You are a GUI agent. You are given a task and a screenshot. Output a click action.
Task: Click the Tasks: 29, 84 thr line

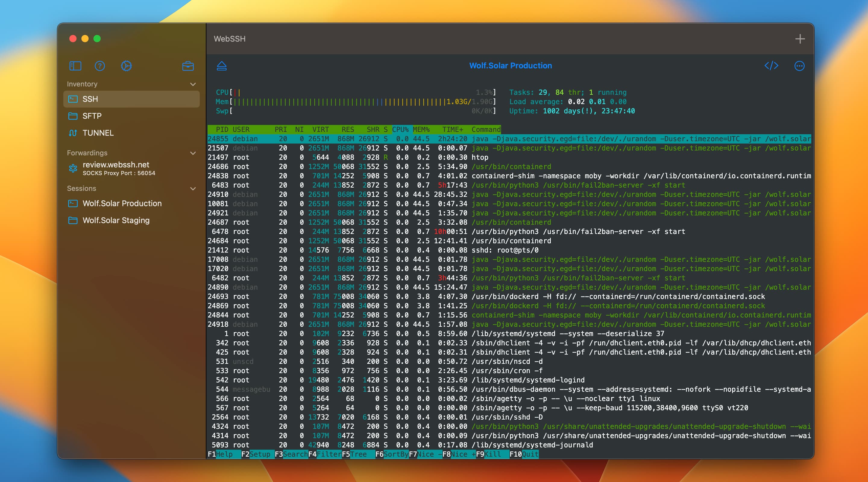pyautogui.click(x=568, y=92)
